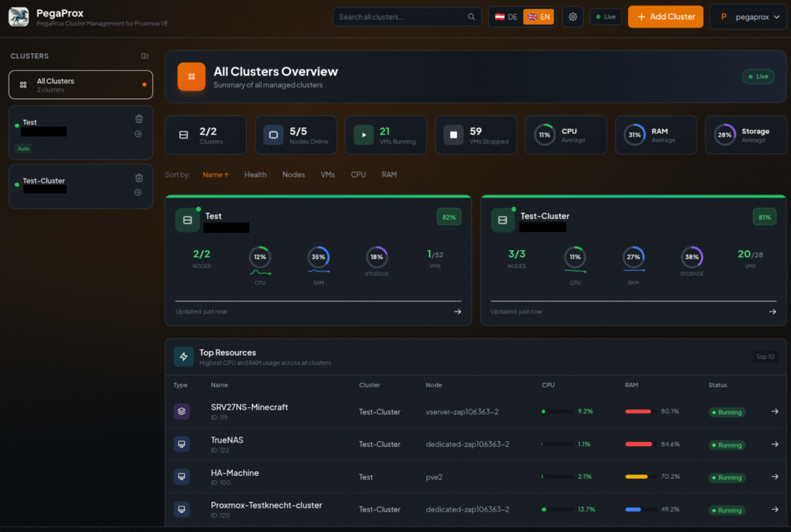Switch sorting to CPU
Screen dimensions: 791x532
(358, 175)
